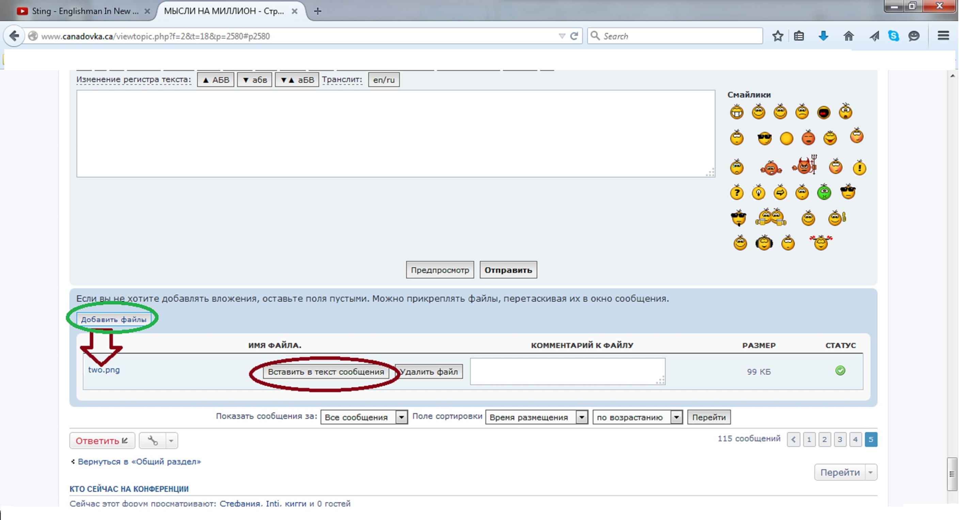Viewport: 980px width, 520px height.
Task: Open the Firefox hamburger menu
Action: tap(943, 36)
